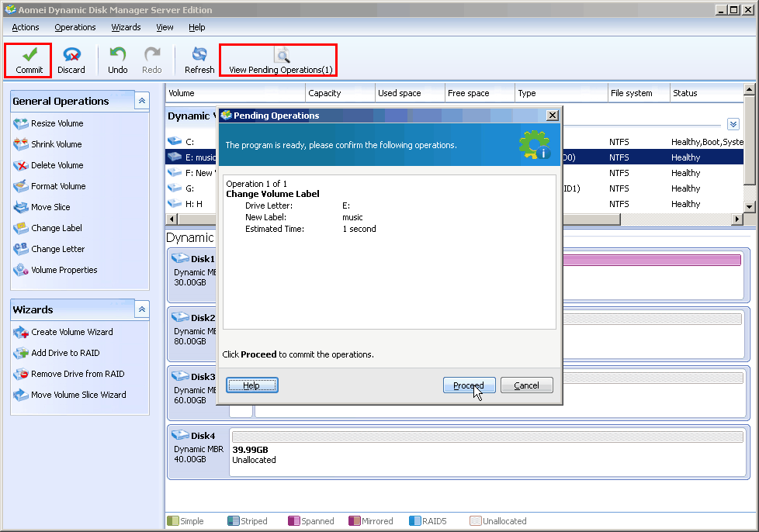This screenshot has height=532, width=759.
Task: Click the Simple legend color swatch
Action: pos(173,521)
